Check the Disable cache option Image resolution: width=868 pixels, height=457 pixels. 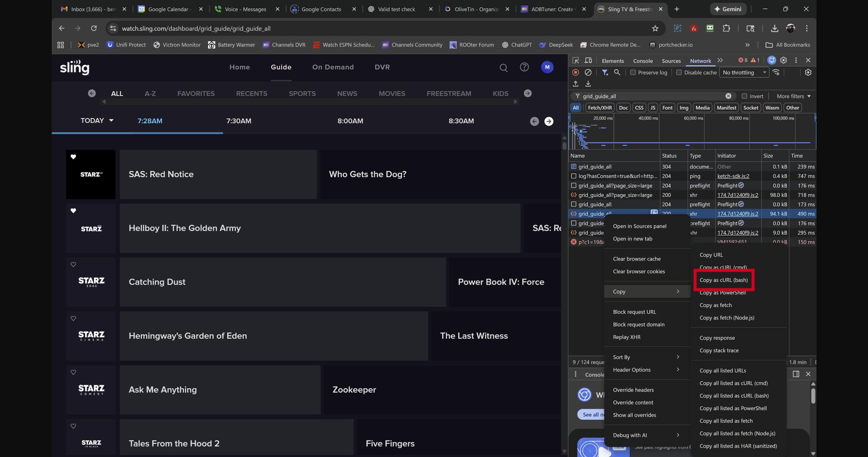(679, 72)
